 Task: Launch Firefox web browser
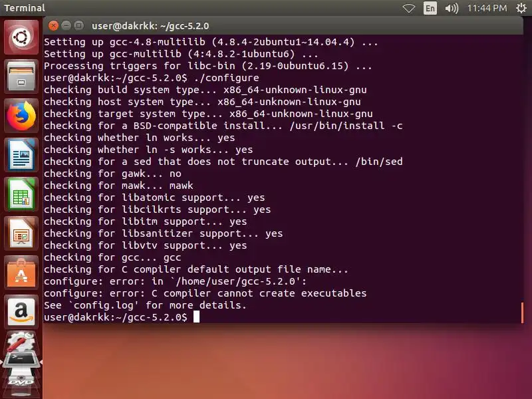pyautogui.click(x=21, y=115)
